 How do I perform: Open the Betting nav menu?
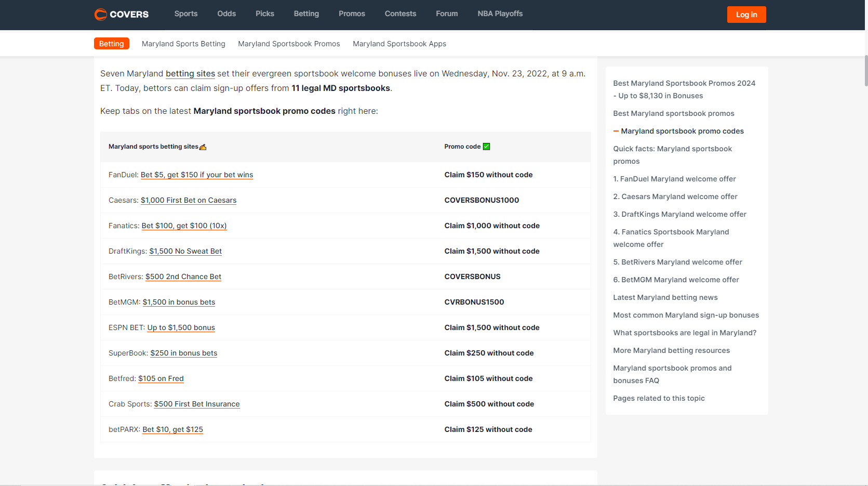click(306, 14)
